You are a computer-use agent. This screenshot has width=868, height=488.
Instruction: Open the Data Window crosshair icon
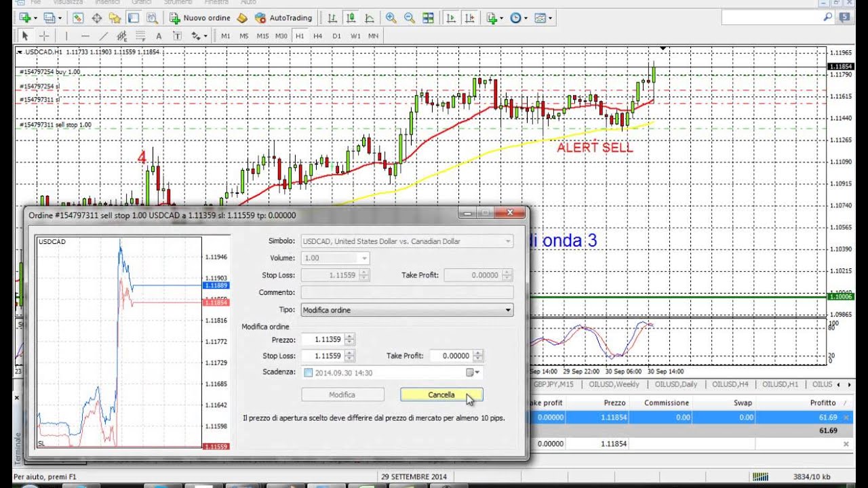click(x=96, y=18)
